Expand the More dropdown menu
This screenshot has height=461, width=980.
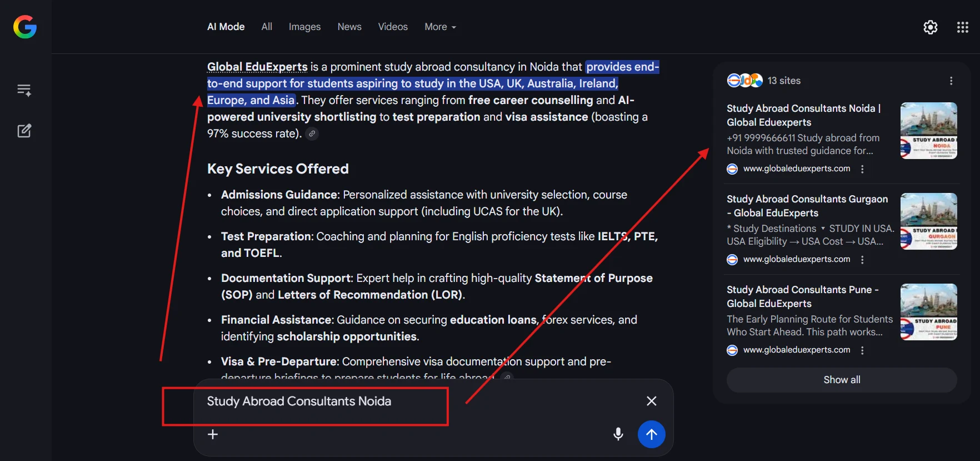(440, 27)
